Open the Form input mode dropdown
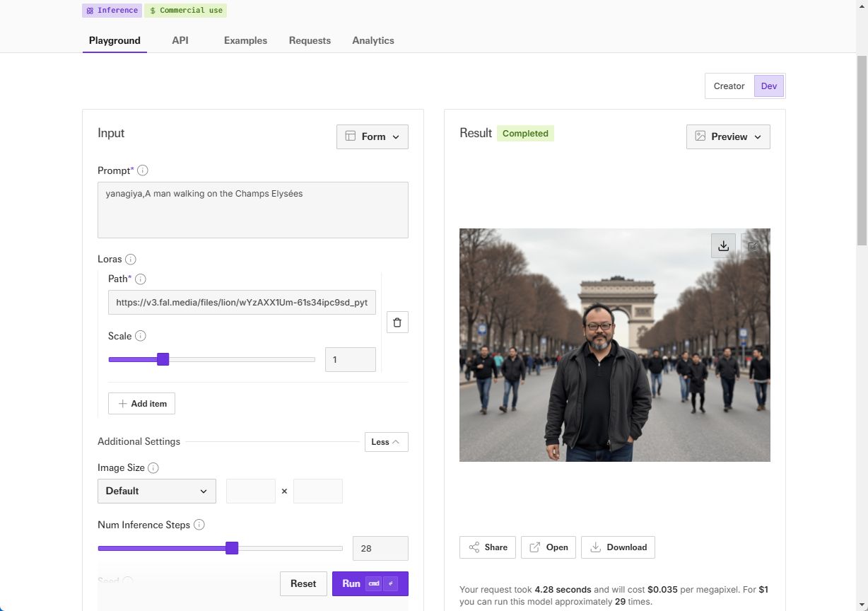868x611 pixels. click(373, 136)
